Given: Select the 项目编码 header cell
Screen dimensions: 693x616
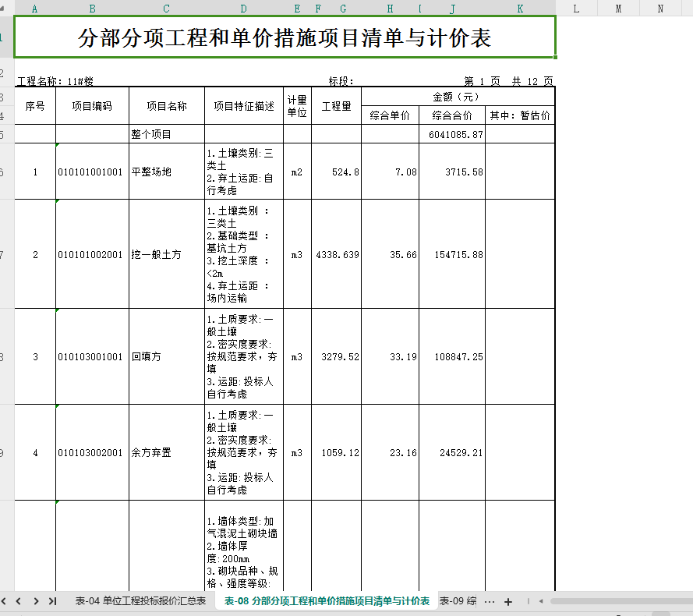Looking at the screenshot, I should [x=92, y=106].
